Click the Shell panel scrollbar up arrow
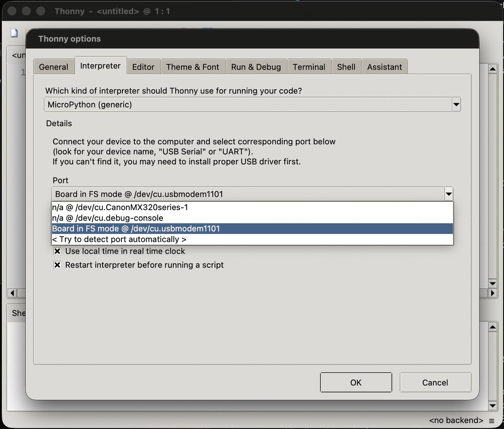 [493, 327]
